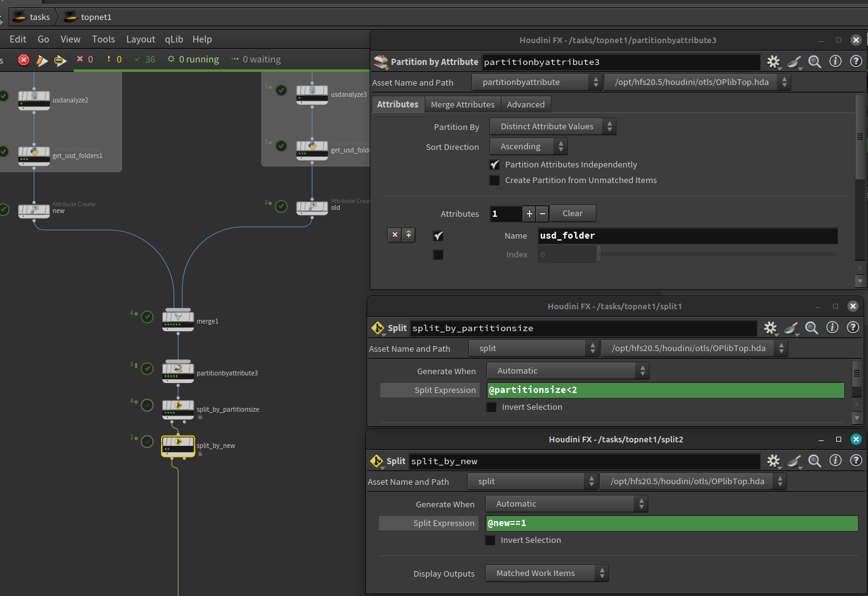Enable Create Partition from Unmatched Items
The width and height of the screenshot is (868, 596).
pyautogui.click(x=495, y=181)
